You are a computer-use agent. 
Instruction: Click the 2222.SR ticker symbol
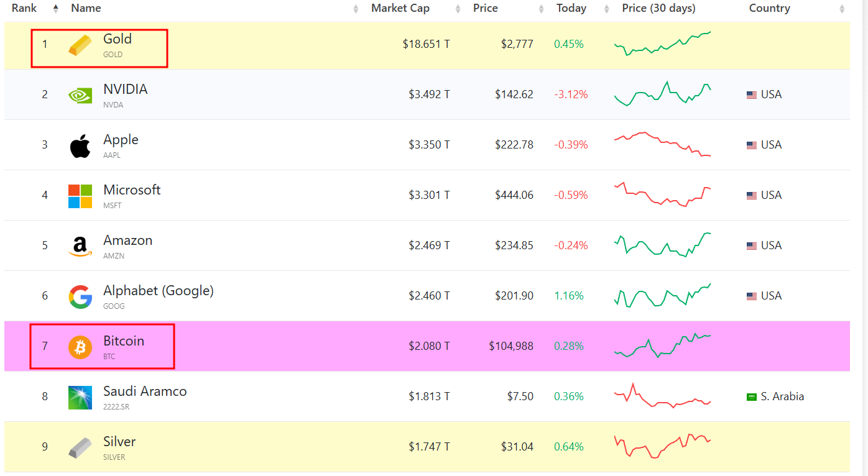click(x=116, y=407)
